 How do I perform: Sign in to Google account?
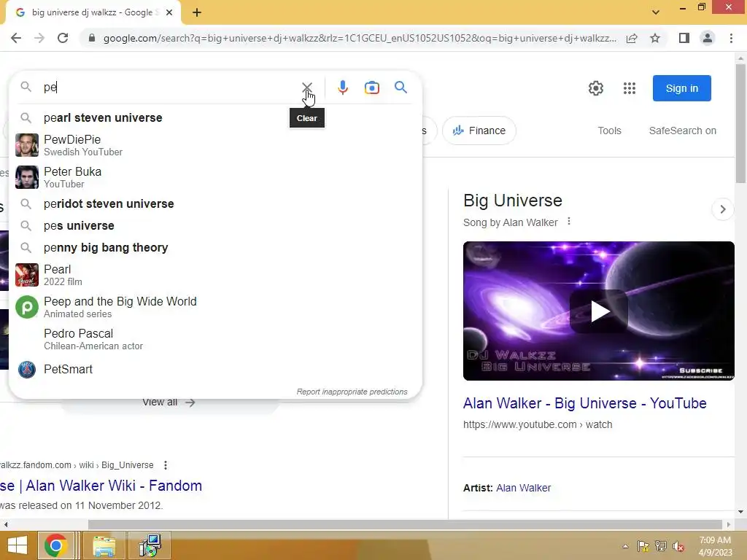[x=682, y=88]
